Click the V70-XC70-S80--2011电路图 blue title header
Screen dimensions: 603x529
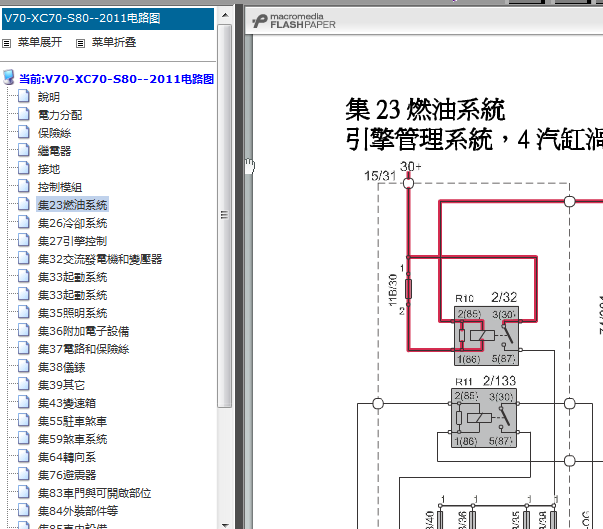[x=108, y=19]
